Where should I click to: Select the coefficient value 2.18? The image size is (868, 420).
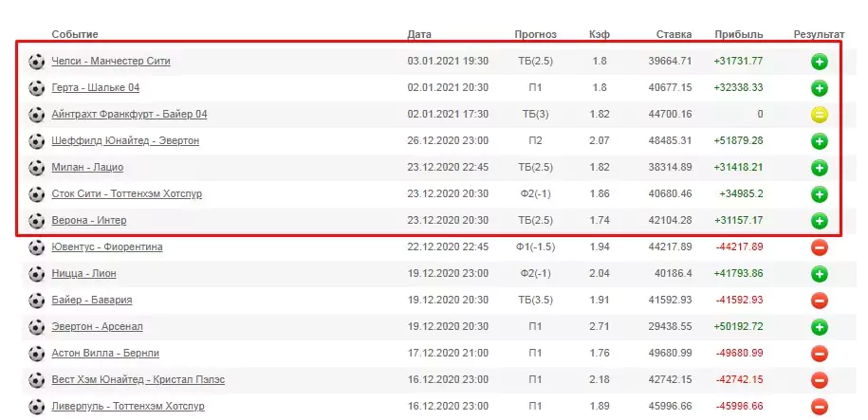(x=600, y=379)
